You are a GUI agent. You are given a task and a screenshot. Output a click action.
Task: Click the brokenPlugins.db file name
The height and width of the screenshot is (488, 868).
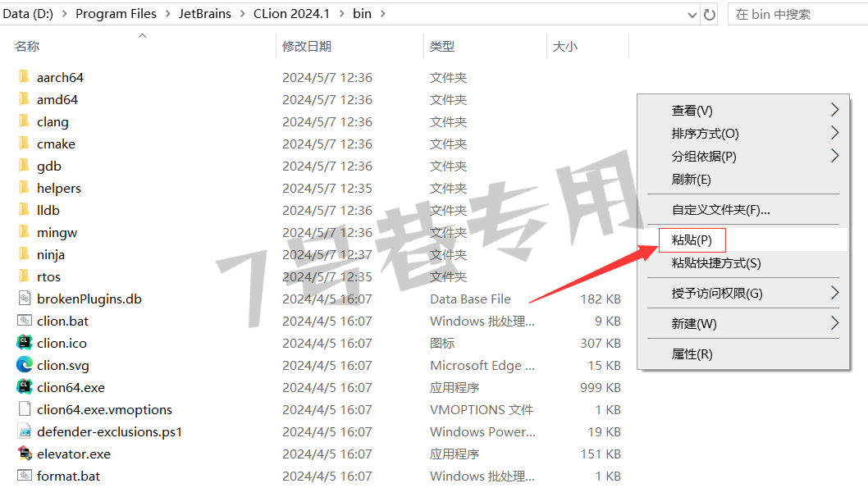pos(89,299)
